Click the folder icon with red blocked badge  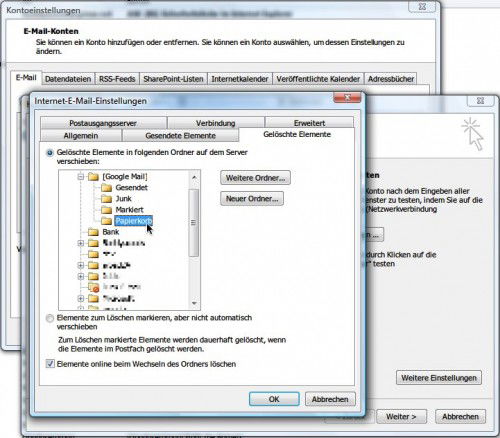click(93, 287)
